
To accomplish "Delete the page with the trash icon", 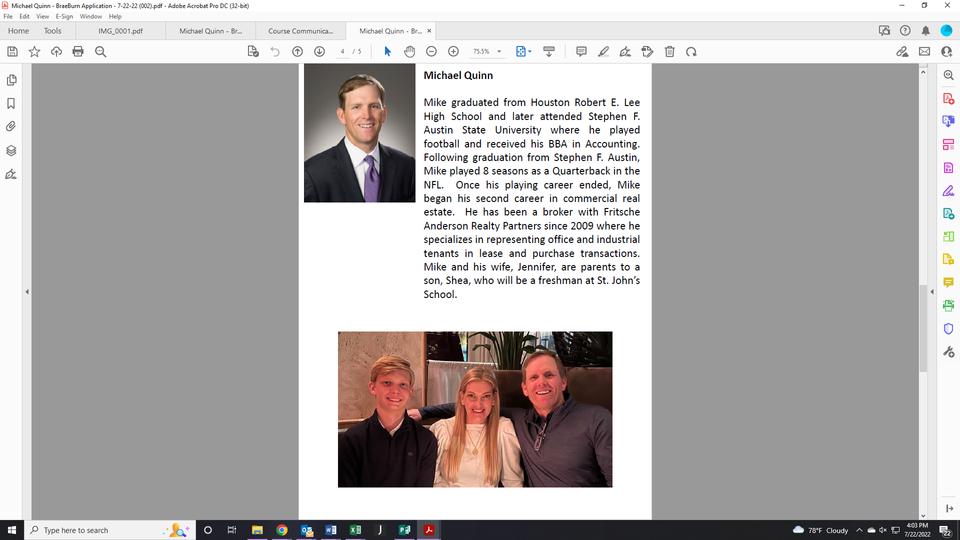I will pyautogui.click(x=670, y=52).
